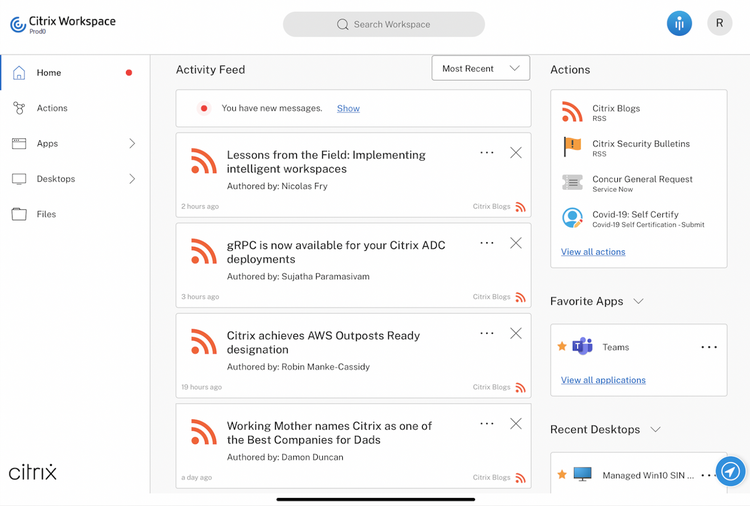Open more options on Lessons from the Field card
750x506 pixels.
pos(487,153)
